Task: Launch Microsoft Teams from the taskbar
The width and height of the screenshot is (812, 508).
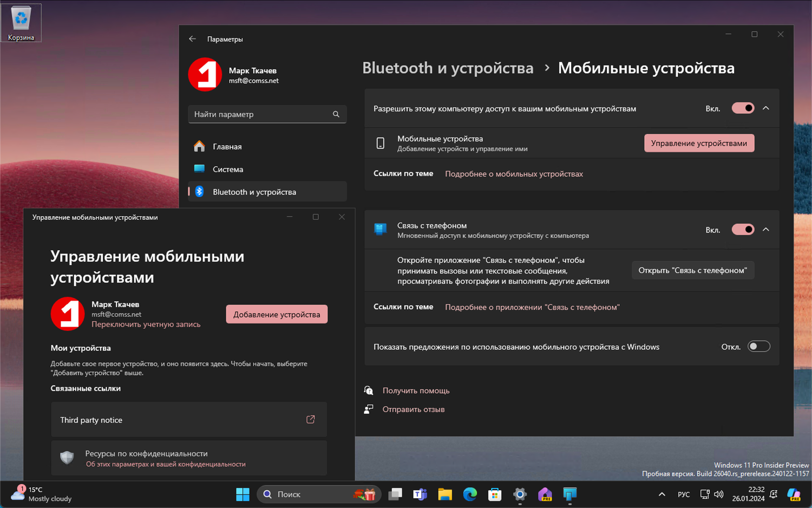Action: pyautogui.click(x=420, y=494)
